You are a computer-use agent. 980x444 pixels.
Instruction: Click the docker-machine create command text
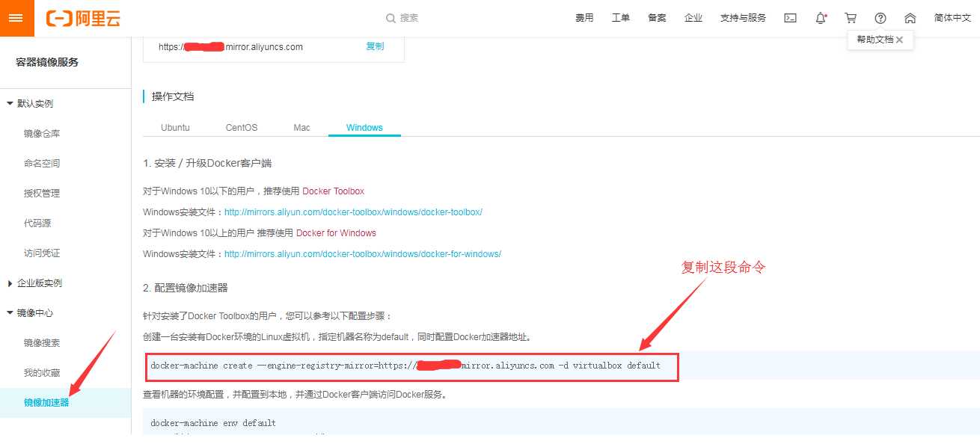pyautogui.click(x=405, y=366)
